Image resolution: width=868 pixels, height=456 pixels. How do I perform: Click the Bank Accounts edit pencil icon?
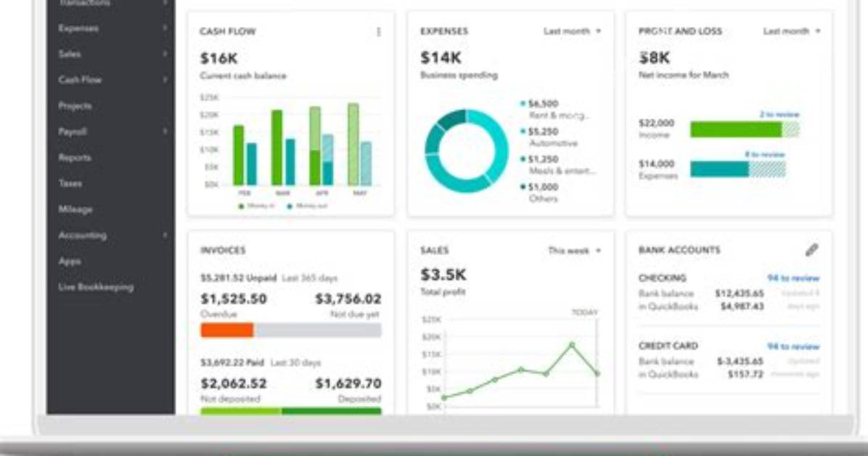click(x=811, y=250)
